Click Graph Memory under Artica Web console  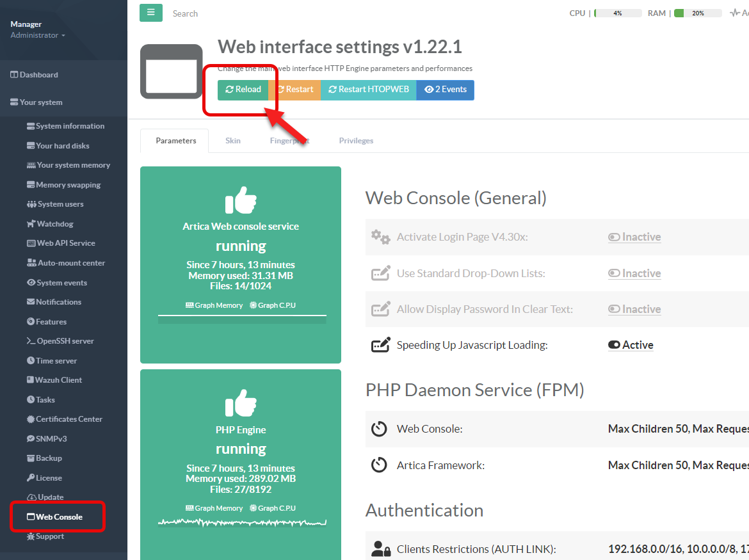[x=214, y=306]
